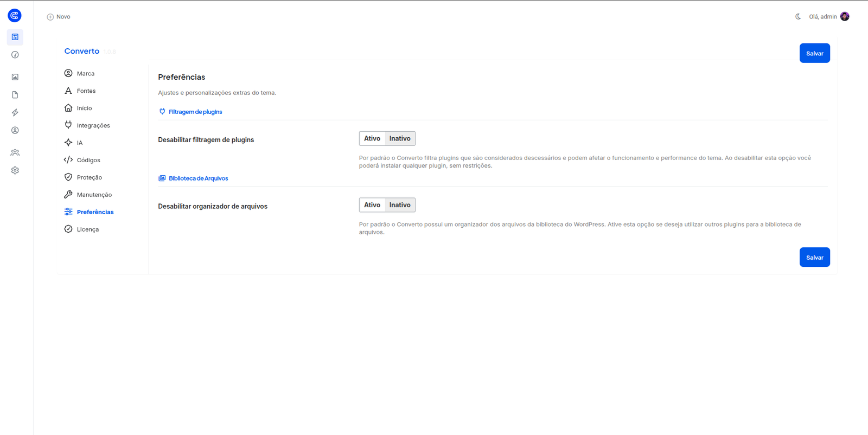Open the Biblioteca de Arquivos link
This screenshot has width=868, height=435.
click(199, 178)
